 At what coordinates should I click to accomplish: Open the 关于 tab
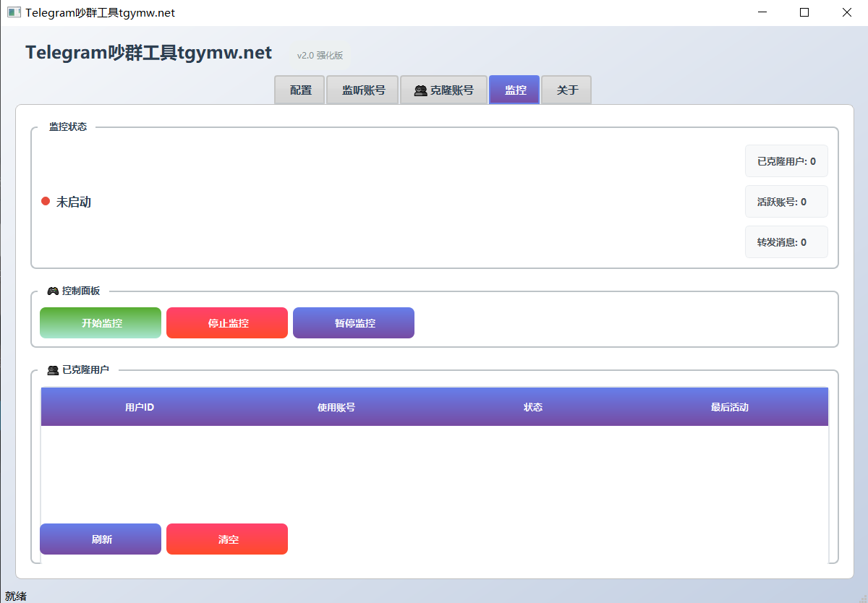pos(566,90)
